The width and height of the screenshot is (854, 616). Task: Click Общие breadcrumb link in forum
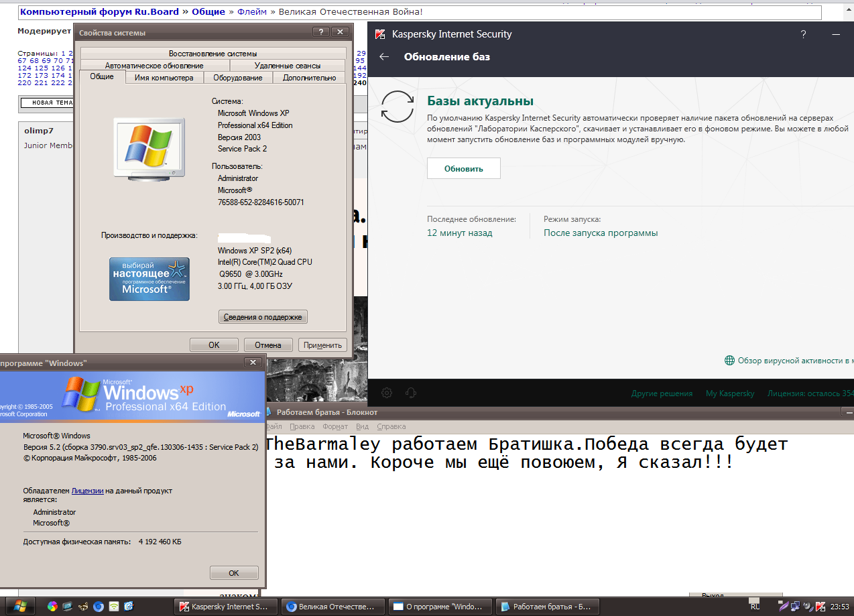[208, 12]
